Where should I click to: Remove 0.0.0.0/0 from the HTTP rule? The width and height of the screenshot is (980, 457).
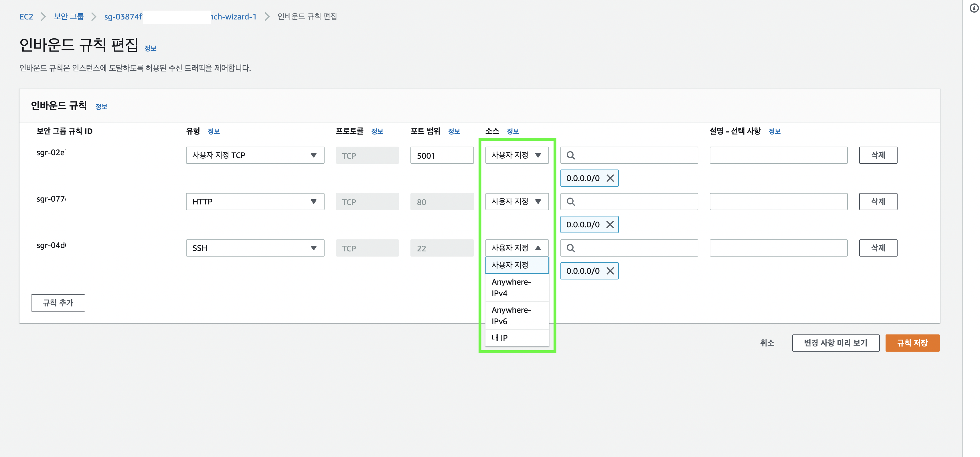pos(610,224)
